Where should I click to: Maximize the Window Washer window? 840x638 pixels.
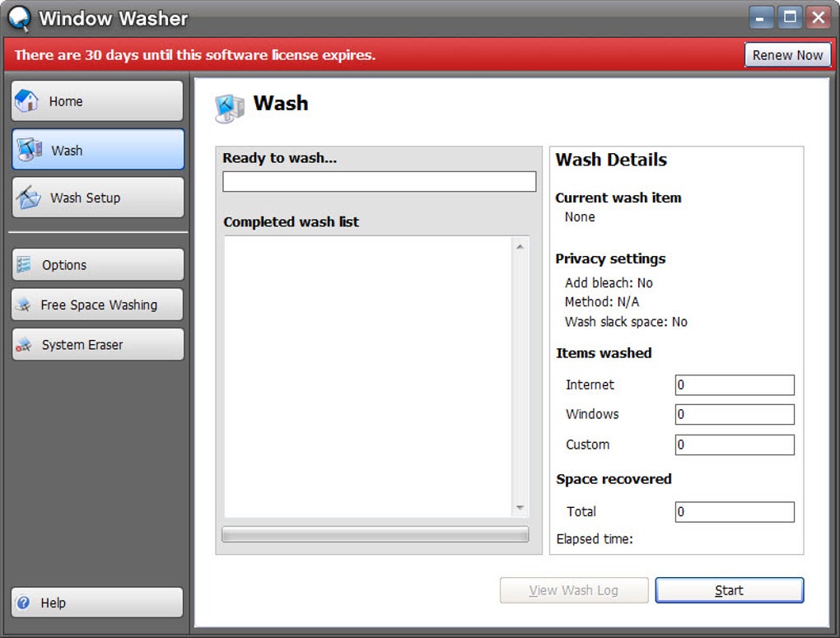click(x=790, y=17)
